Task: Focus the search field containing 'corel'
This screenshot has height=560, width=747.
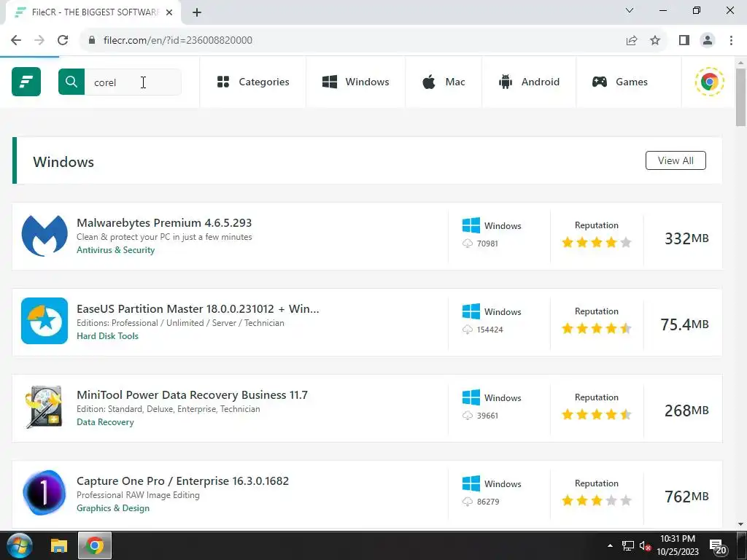Action: coord(133,82)
